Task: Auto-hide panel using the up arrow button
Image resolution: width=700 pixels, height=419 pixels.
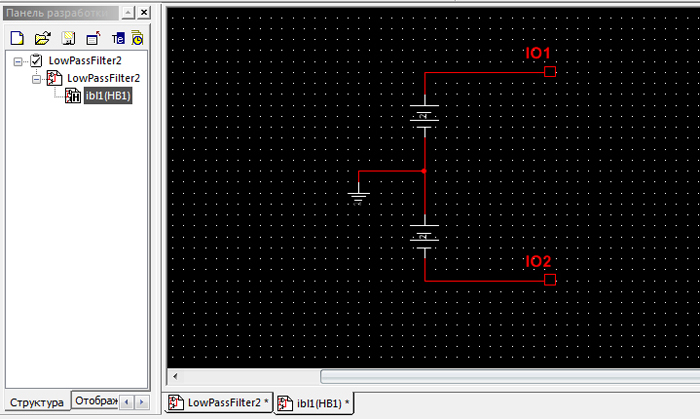Action: click(128, 13)
